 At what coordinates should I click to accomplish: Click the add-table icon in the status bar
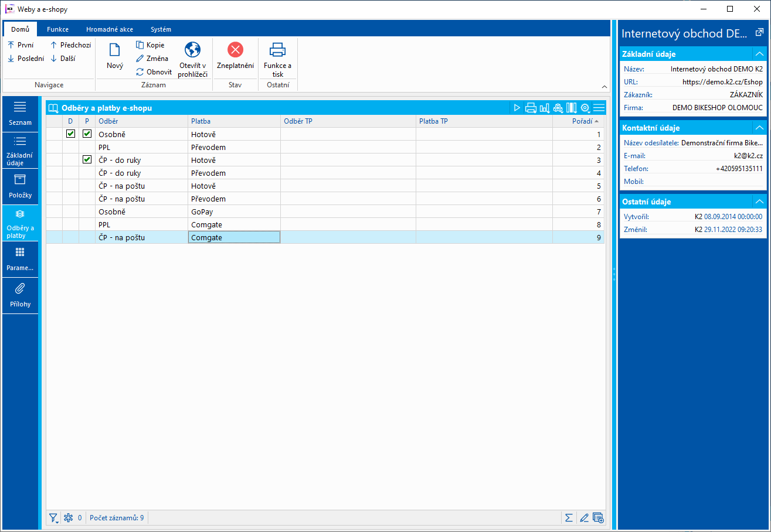[598, 518]
